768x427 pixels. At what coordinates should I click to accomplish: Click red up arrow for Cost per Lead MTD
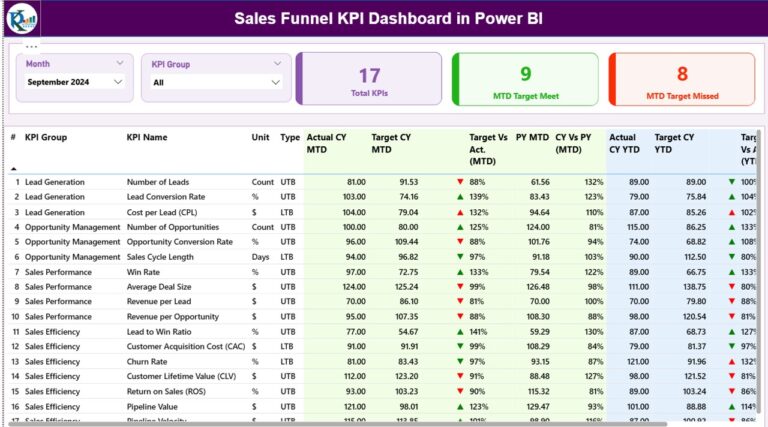coord(460,213)
